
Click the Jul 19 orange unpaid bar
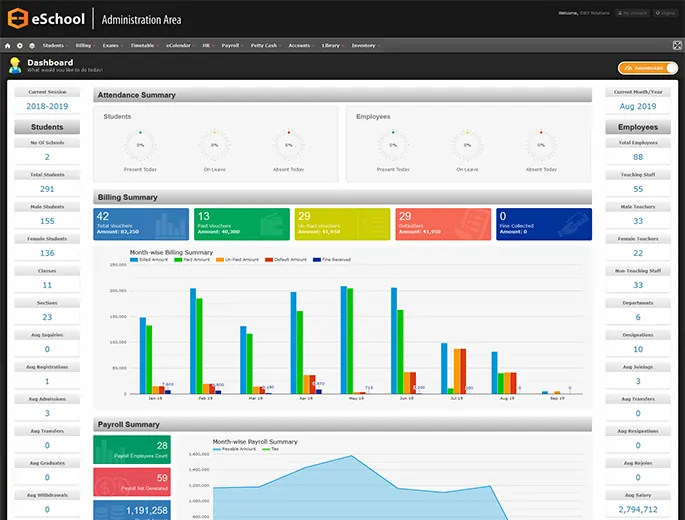click(x=457, y=371)
